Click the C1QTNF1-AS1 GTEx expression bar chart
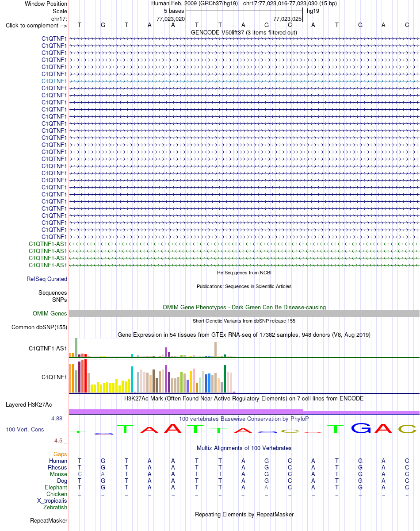The width and height of the screenshot is (420, 531). [153, 348]
